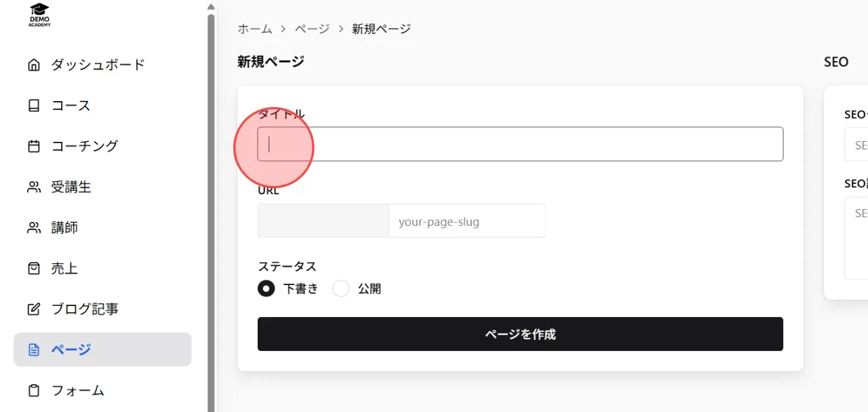
Task: Open フォーム in the sidebar
Action: click(x=102, y=391)
